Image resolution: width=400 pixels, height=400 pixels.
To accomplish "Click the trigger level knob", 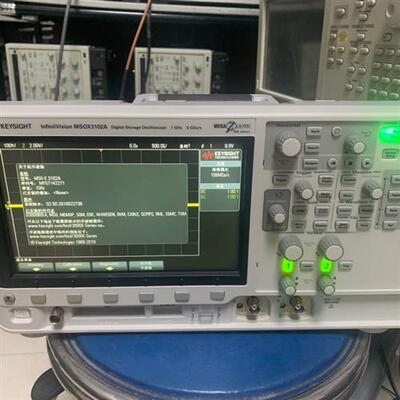I will 305,190.
